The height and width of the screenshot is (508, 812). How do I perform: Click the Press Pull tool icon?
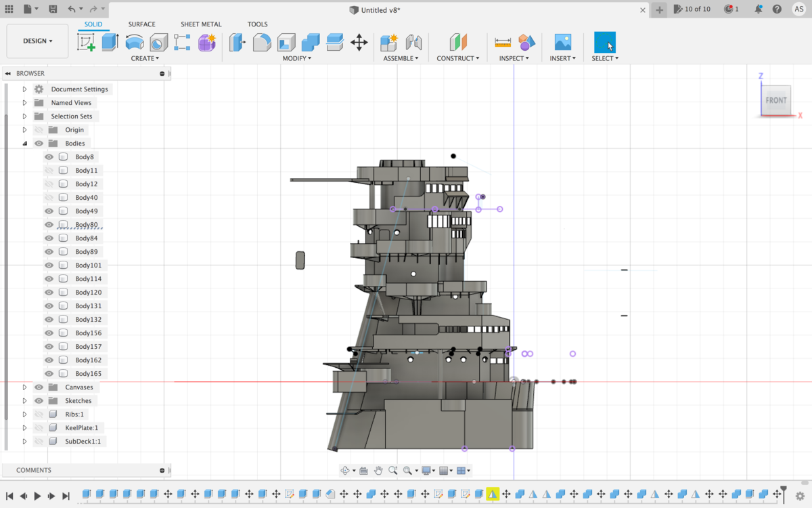(238, 43)
